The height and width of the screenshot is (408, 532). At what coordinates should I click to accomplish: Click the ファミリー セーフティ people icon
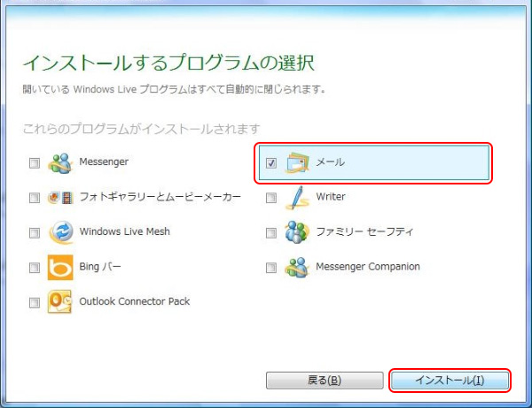tap(297, 232)
